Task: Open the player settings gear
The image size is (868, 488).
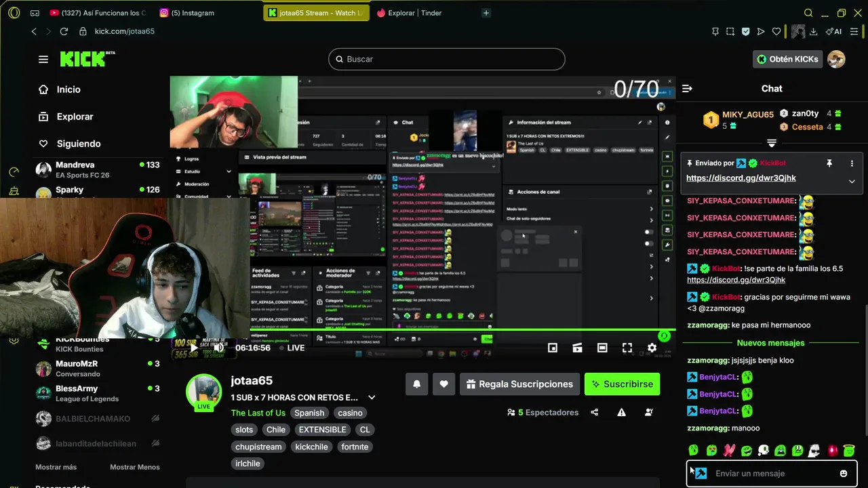Action: coord(652,348)
